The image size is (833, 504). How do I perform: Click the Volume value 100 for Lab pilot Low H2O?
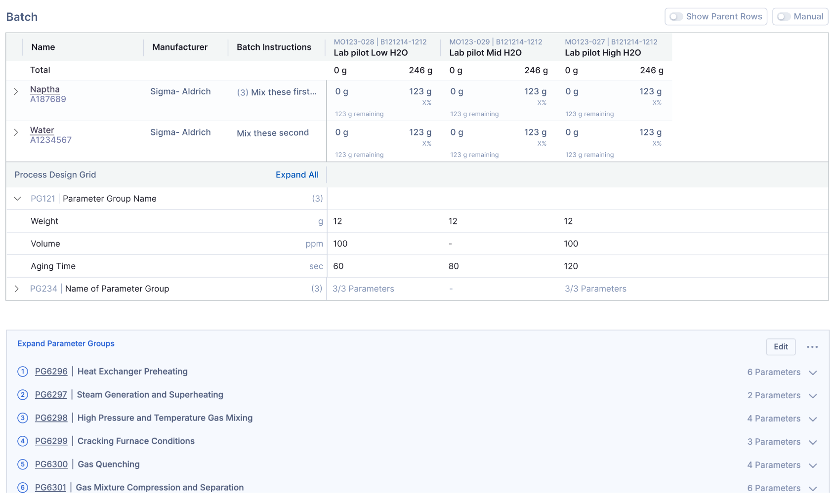point(340,244)
